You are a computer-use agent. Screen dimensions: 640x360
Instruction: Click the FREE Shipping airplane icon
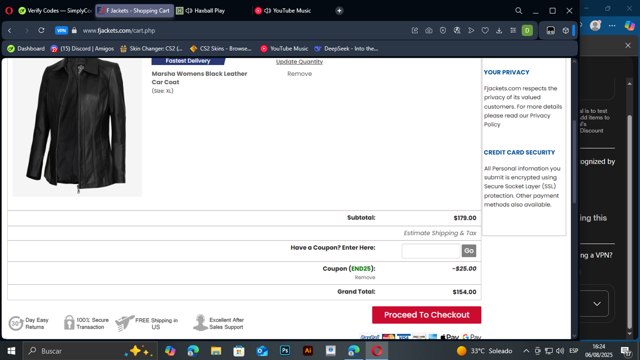pyautogui.click(x=124, y=323)
